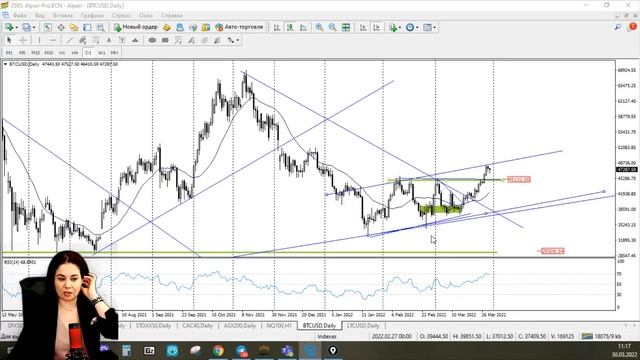Switch chart to bar chart view
The image size is (640, 360).
pos(277,27)
